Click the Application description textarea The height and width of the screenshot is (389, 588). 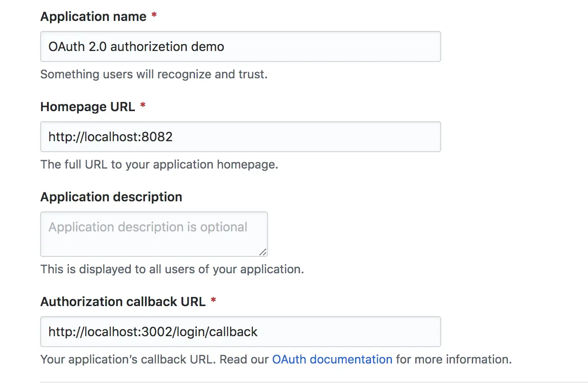(x=154, y=234)
